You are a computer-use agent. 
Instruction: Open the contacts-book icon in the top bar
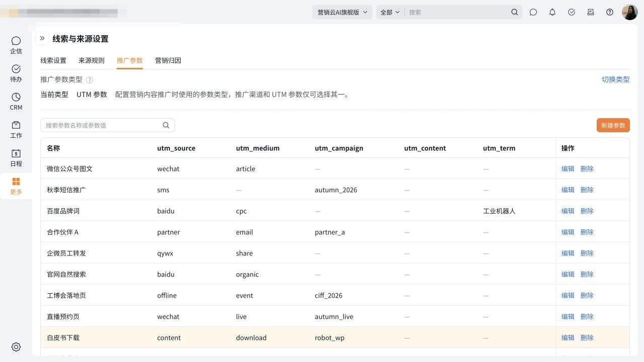(x=591, y=12)
